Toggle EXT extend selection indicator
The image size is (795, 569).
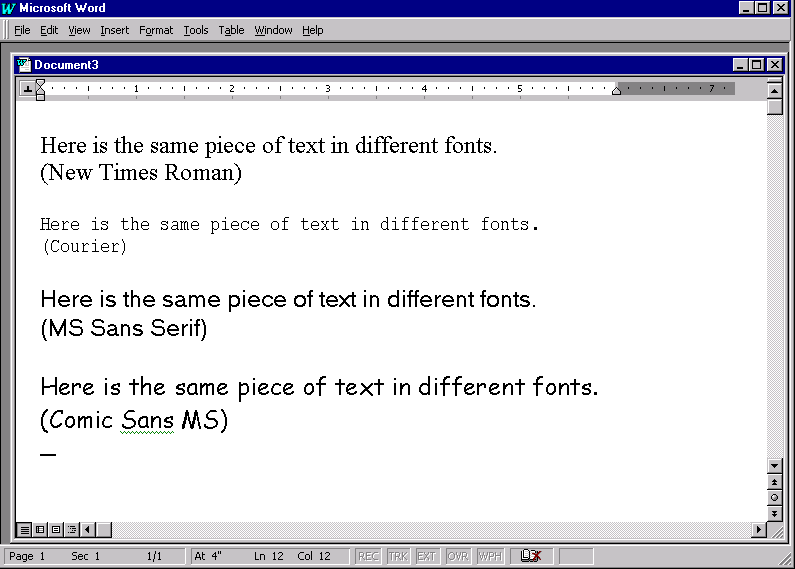pos(426,556)
